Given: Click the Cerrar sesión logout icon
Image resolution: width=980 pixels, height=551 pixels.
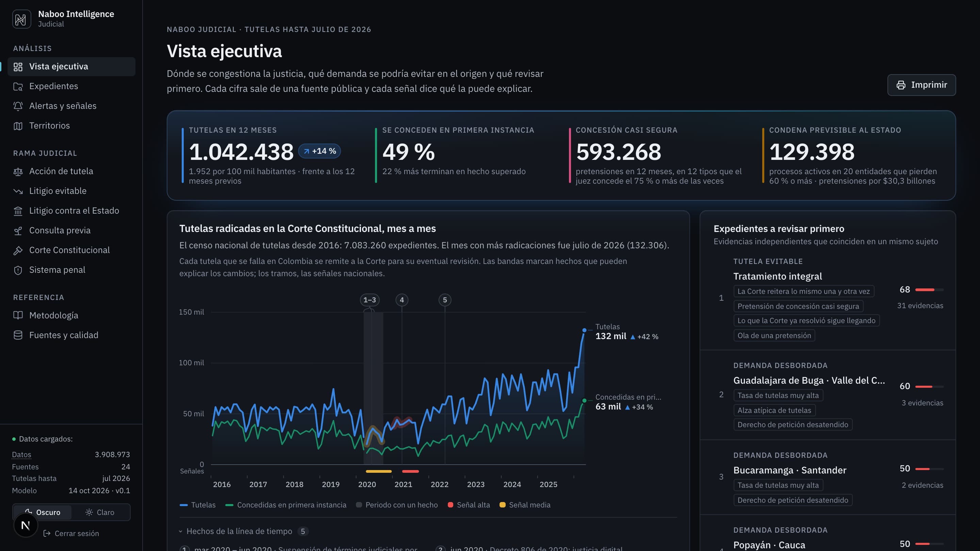Looking at the screenshot, I should 47,534.
